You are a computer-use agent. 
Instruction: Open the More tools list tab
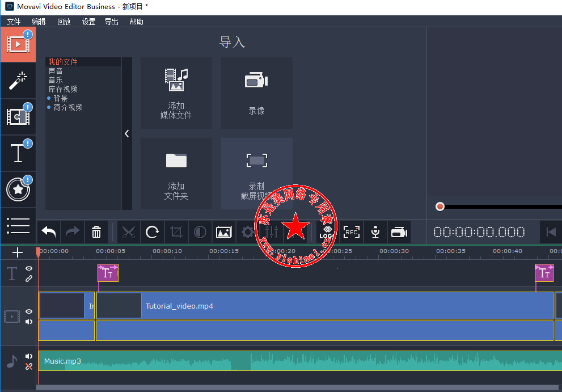click(18, 226)
